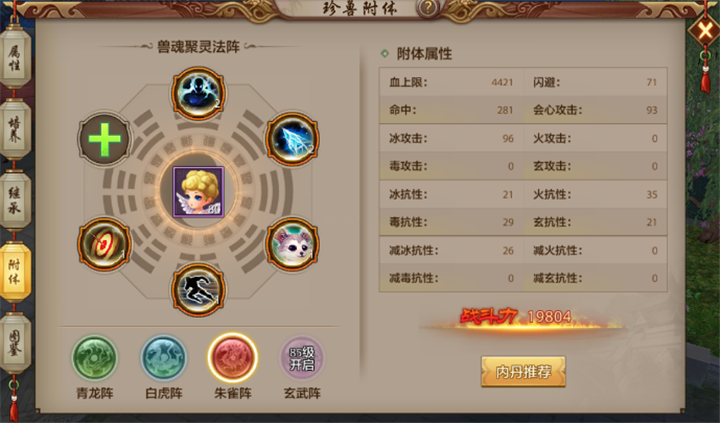Select the lightning figure skill orb
Image resolution: width=720 pixels, height=423 pixels.
tap(198, 93)
